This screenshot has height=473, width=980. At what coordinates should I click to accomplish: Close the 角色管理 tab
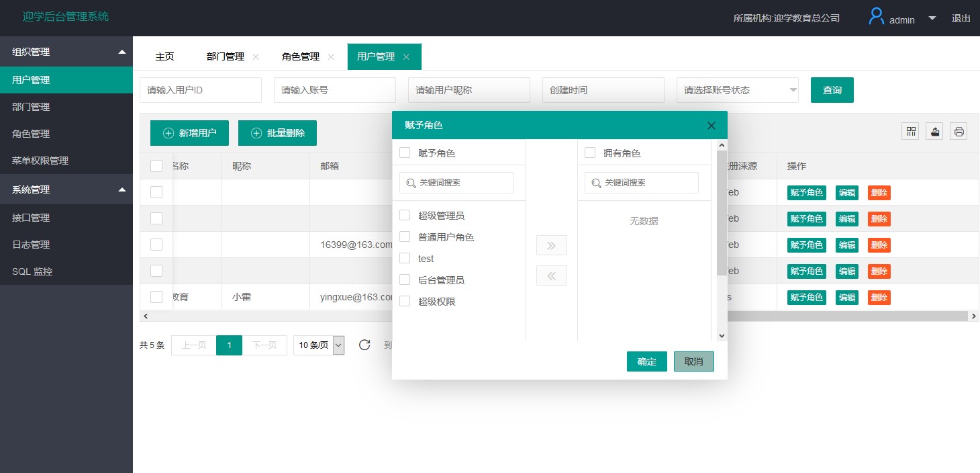point(331,57)
